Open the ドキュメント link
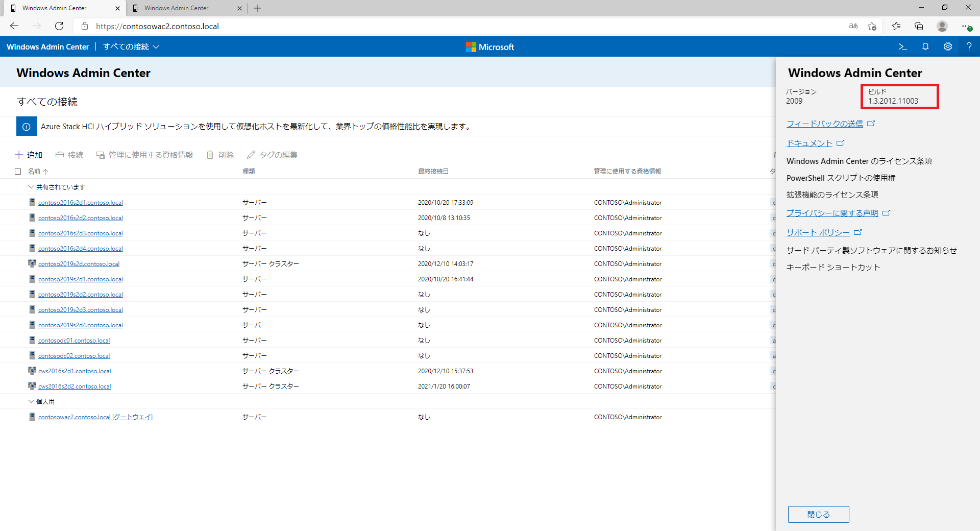 810,143
